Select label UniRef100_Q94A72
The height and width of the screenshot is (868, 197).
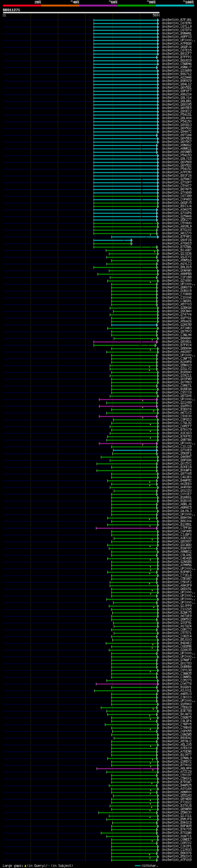tap(177, 132)
